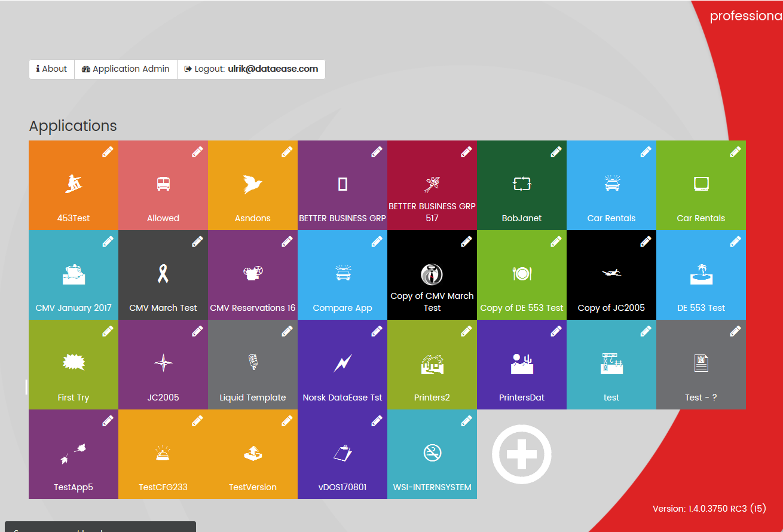
Task: Open the PrintersDat application tile
Action: click(x=522, y=365)
